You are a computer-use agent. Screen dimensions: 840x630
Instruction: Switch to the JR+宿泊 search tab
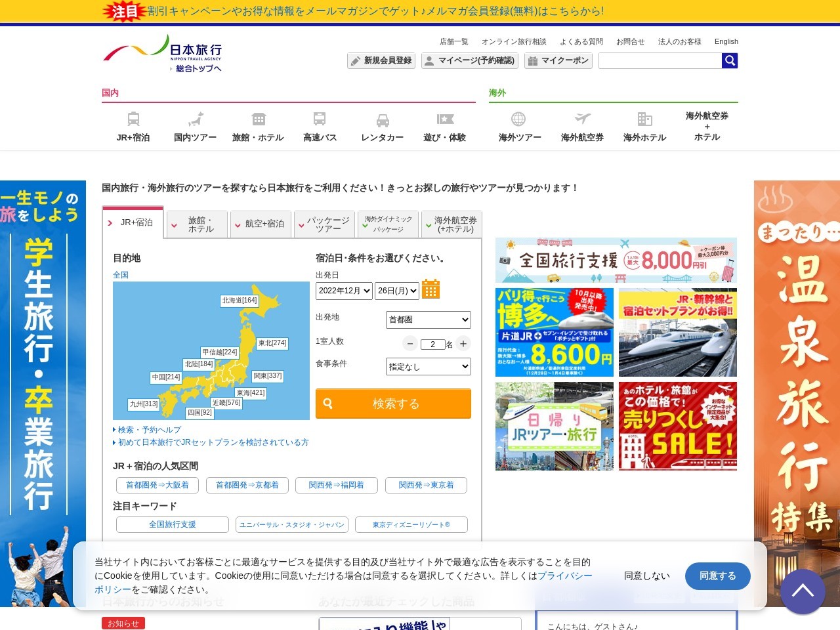click(x=134, y=222)
